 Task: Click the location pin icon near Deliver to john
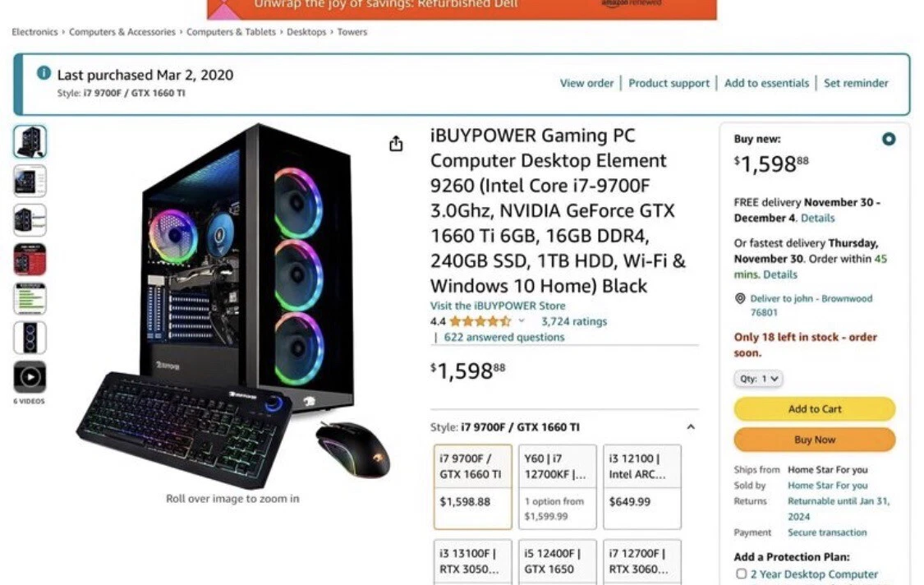coord(740,298)
